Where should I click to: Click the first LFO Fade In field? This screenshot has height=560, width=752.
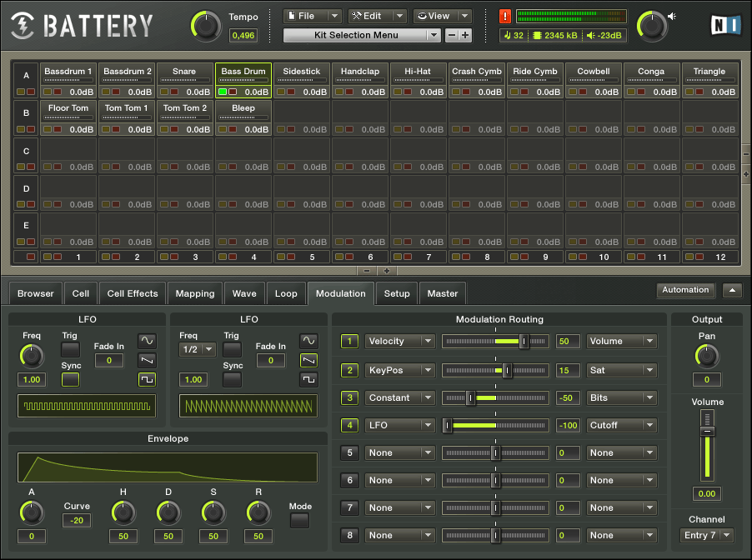[109, 361]
